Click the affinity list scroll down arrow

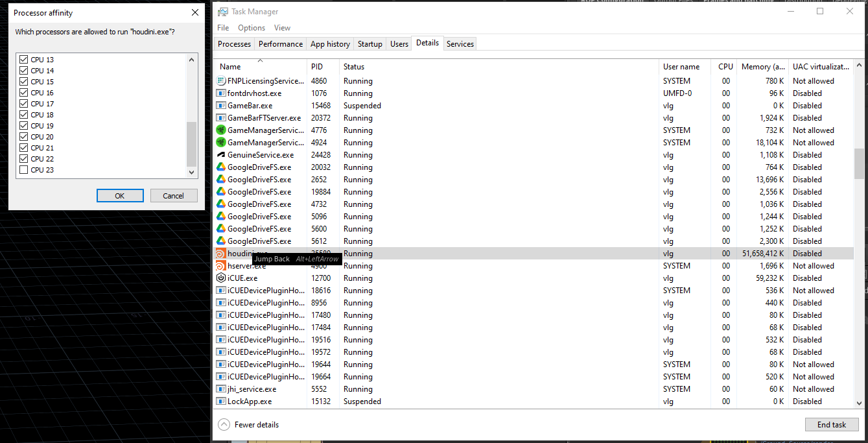click(191, 172)
